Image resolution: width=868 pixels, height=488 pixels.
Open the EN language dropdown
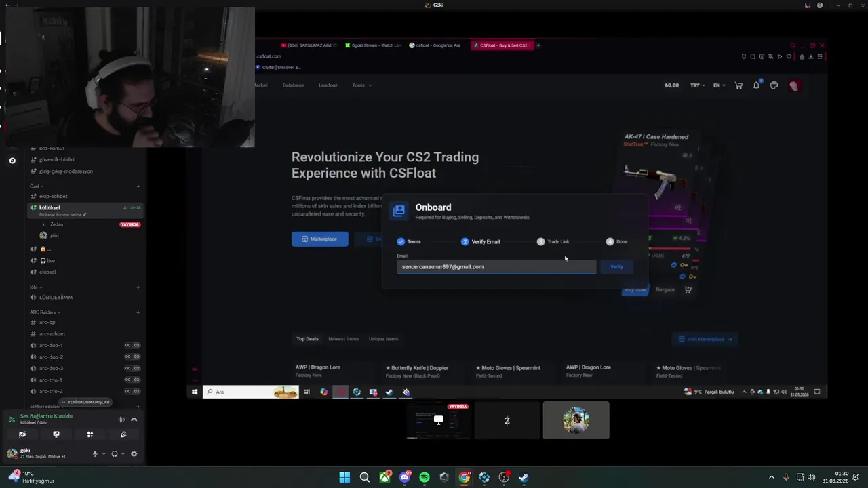coord(719,85)
